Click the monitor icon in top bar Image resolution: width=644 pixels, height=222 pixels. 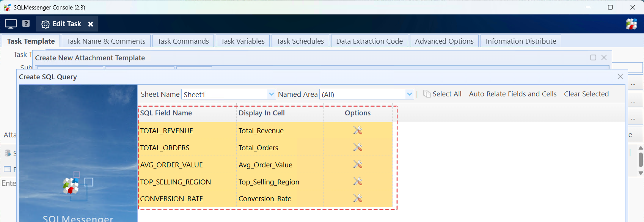point(11,24)
